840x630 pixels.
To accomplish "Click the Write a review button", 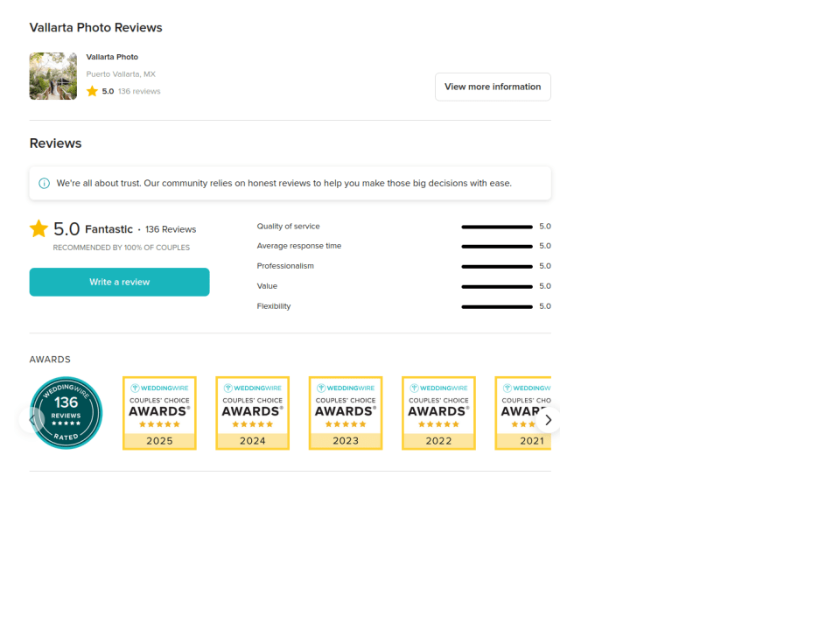I will pos(119,282).
